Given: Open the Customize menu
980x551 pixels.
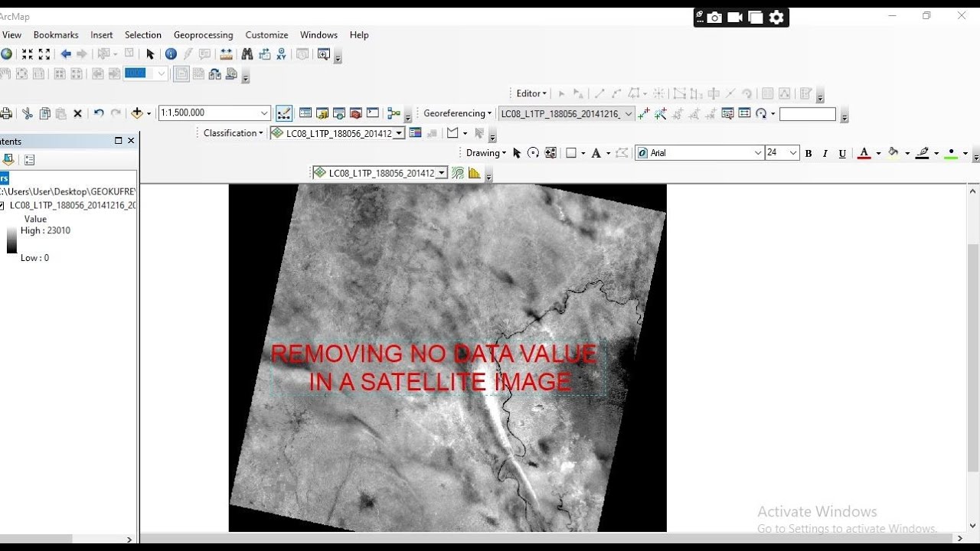Looking at the screenshot, I should click(x=266, y=35).
